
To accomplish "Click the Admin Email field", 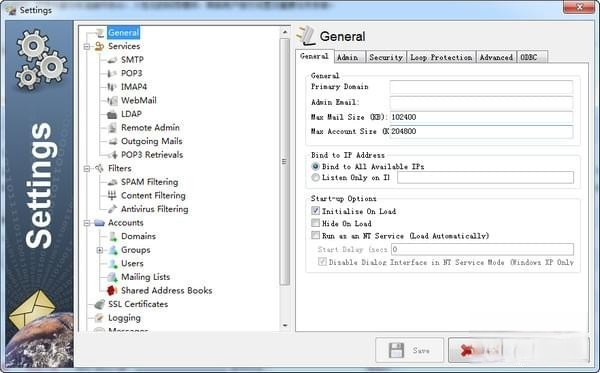I will [481, 103].
